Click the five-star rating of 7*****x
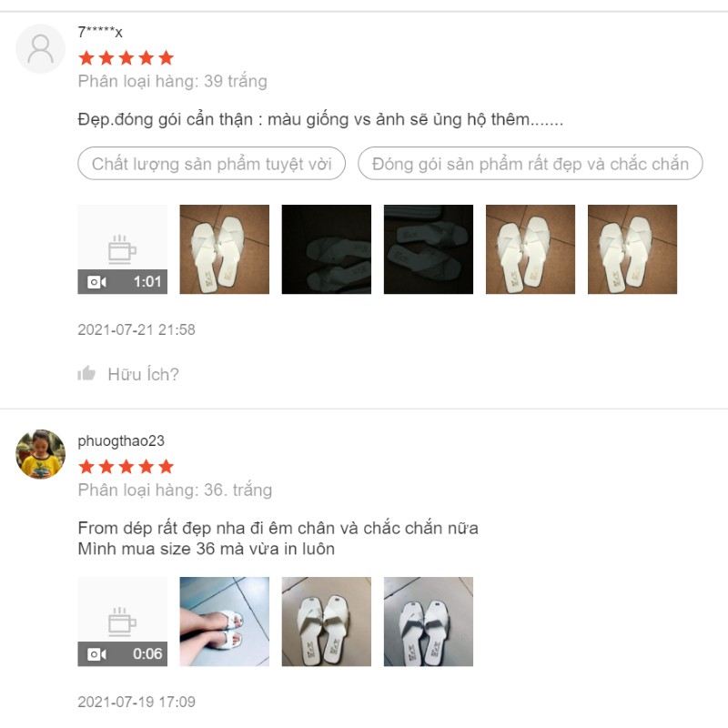The width and height of the screenshot is (728, 728). 126,58
